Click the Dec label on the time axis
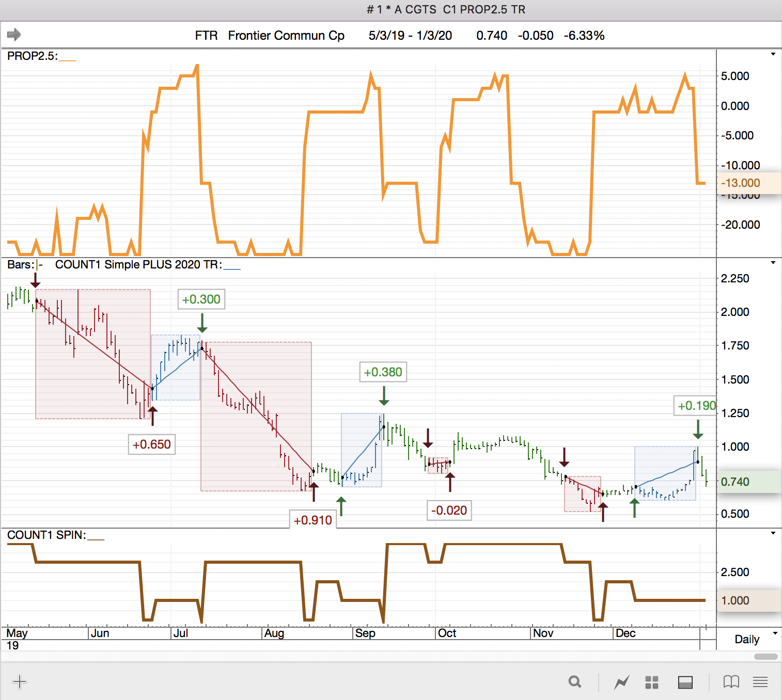This screenshot has height=700, width=782. pyautogui.click(x=626, y=633)
